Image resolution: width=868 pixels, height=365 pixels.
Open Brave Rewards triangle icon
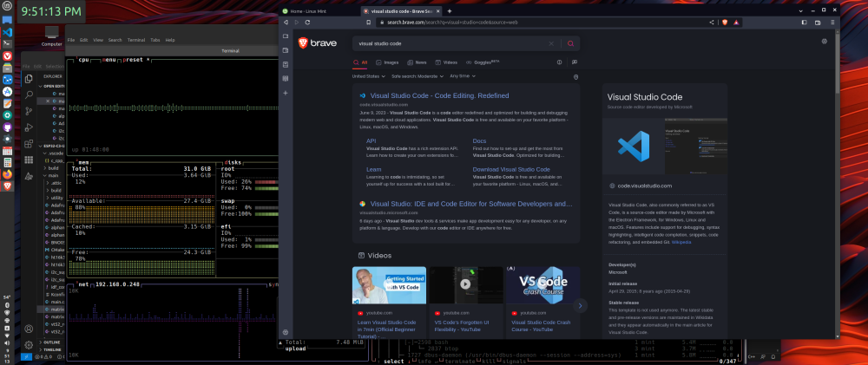pos(736,23)
